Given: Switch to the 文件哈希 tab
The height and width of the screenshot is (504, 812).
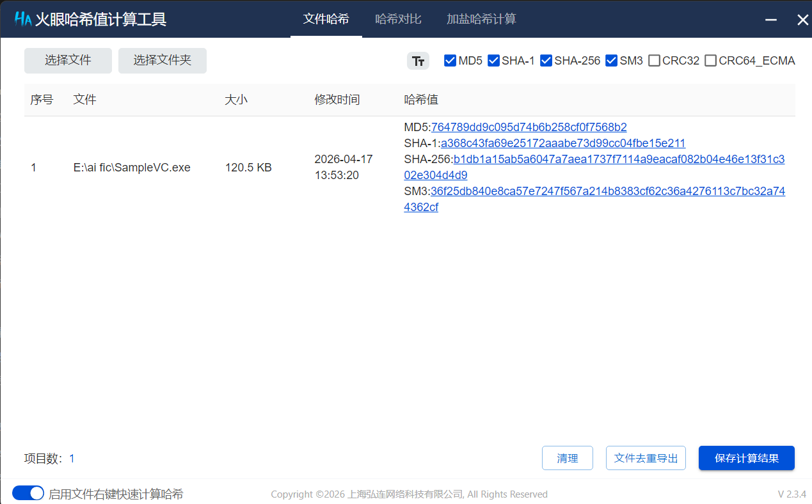Looking at the screenshot, I should (326, 19).
